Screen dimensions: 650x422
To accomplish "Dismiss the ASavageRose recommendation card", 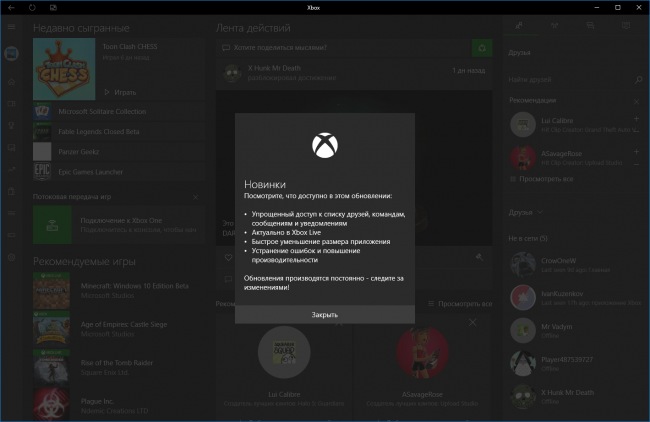I will point(473,322).
